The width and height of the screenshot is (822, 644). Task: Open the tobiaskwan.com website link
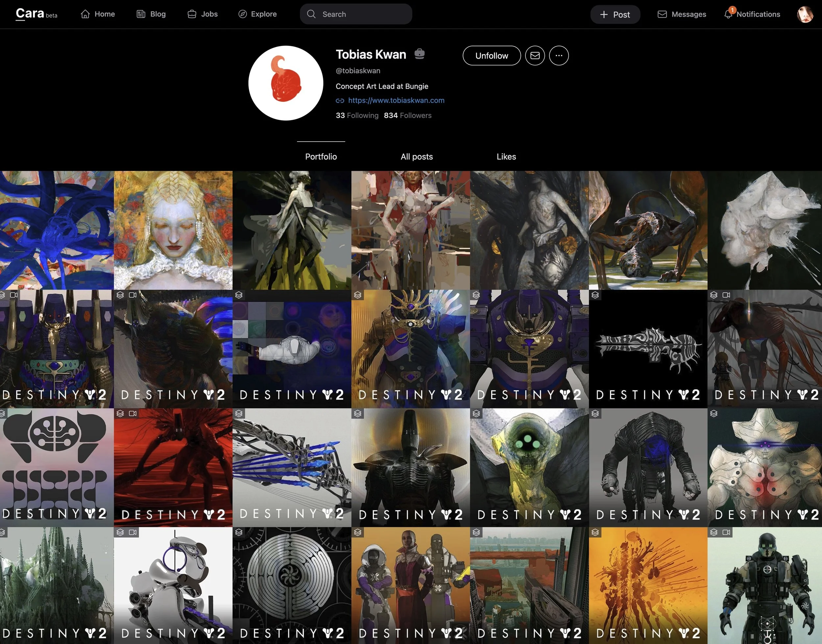pos(396,100)
